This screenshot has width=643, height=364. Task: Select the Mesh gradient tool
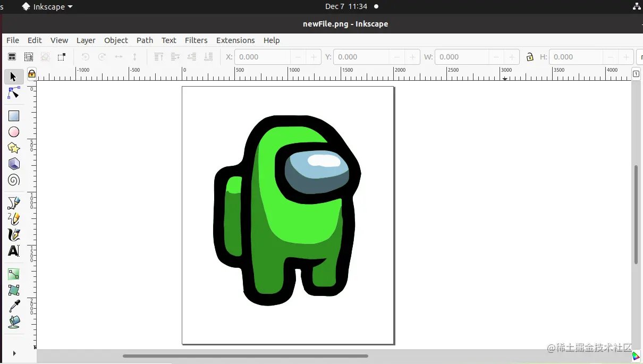14,290
